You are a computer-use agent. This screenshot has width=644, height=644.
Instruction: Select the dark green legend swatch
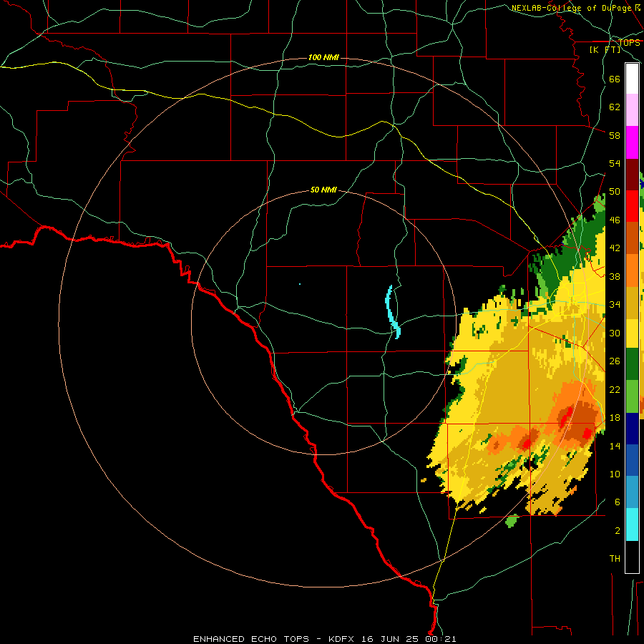click(x=632, y=364)
